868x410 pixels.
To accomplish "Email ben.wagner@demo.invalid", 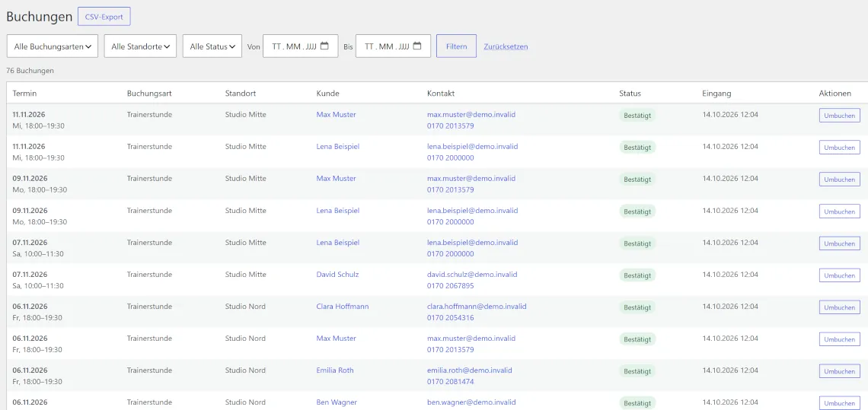I will tap(471, 402).
